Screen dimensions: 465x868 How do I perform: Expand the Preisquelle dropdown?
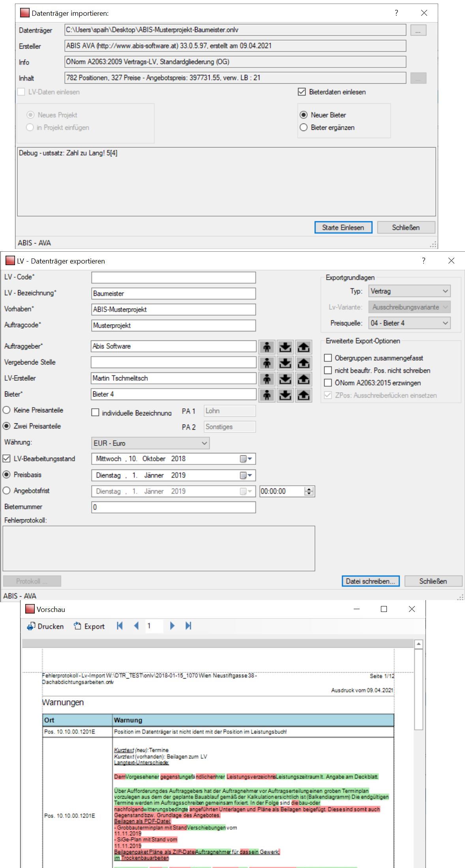(x=409, y=323)
